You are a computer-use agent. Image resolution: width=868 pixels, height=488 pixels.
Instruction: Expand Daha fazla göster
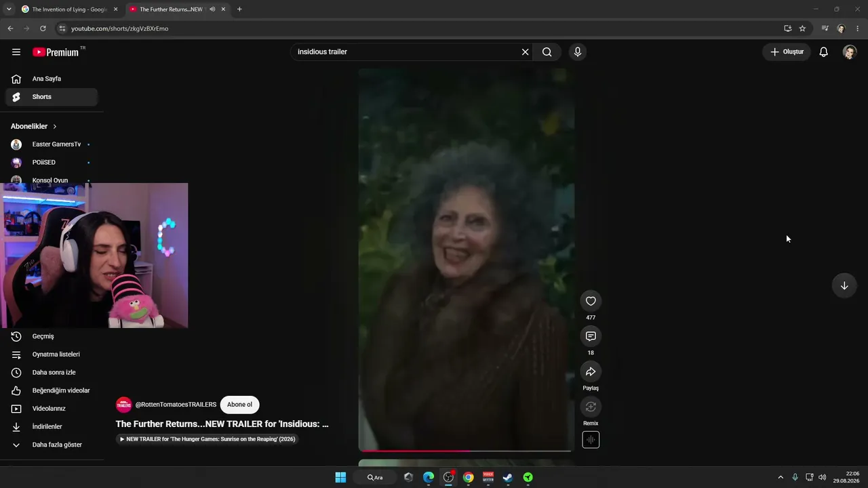[x=53, y=445]
